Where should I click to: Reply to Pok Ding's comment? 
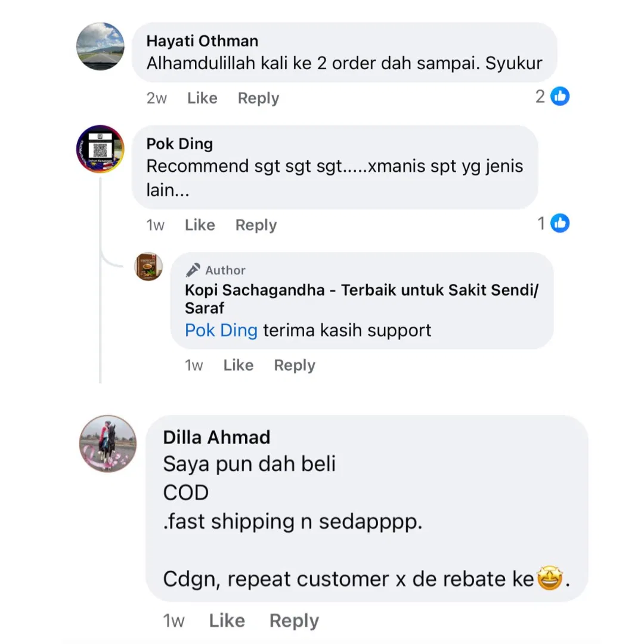pyautogui.click(x=256, y=225)
